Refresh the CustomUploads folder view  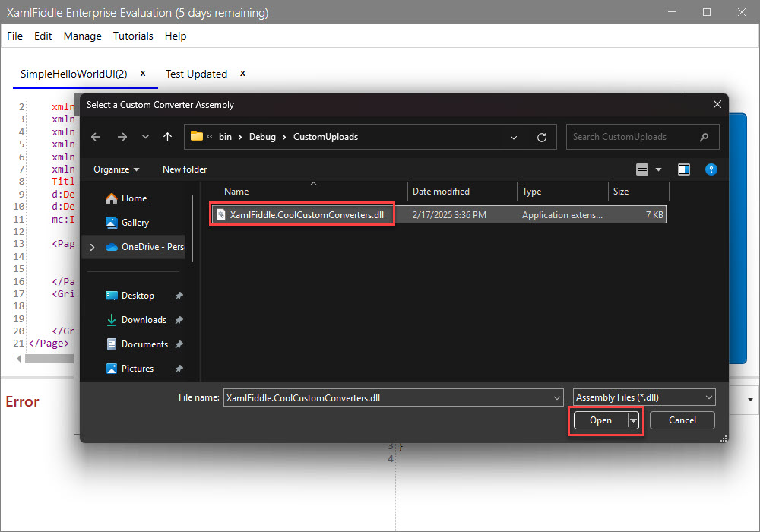pyautogui.click(x=542, y=138)
